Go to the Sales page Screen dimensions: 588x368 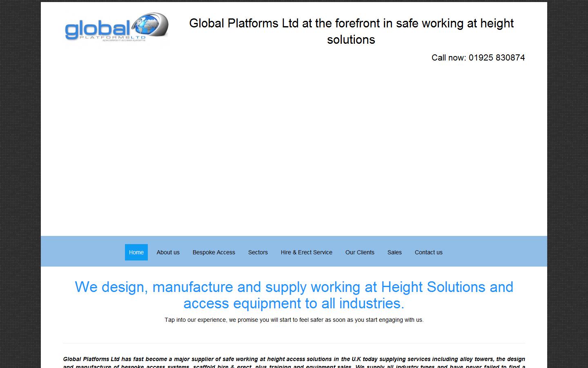pos(394,252)
